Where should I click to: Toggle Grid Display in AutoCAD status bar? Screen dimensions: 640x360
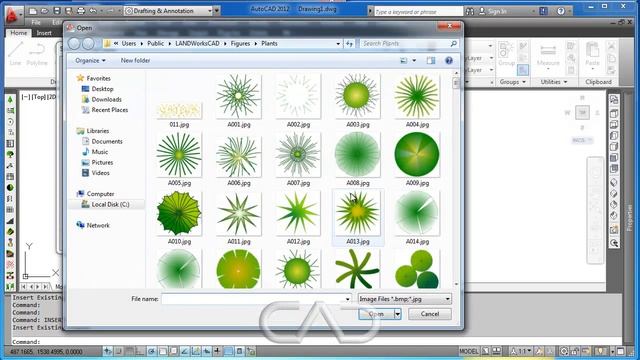[129, 351]
